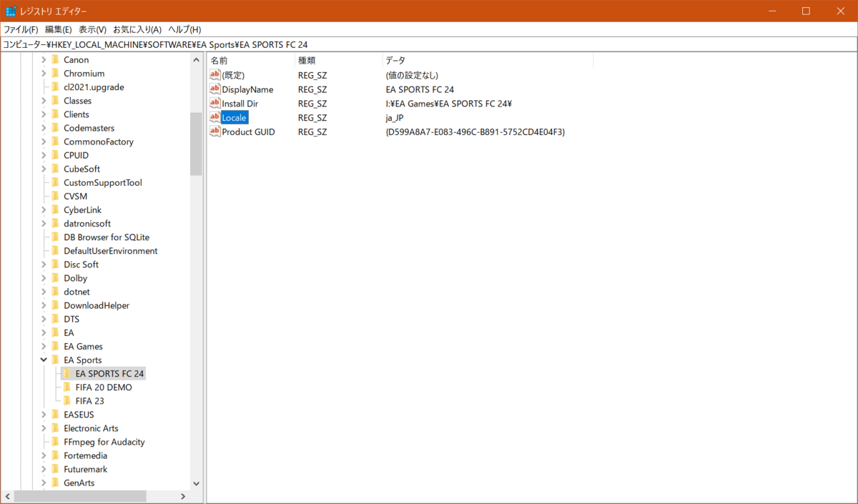Open the お気に入り(A) menu
Image resolution: width=858 pixels, height=504 pixels.
pyautogui.click(x=137, y=30)
